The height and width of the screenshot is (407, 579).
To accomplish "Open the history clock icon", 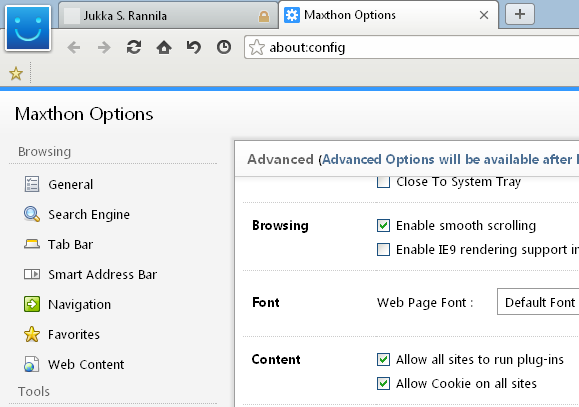I will (224, 47).
